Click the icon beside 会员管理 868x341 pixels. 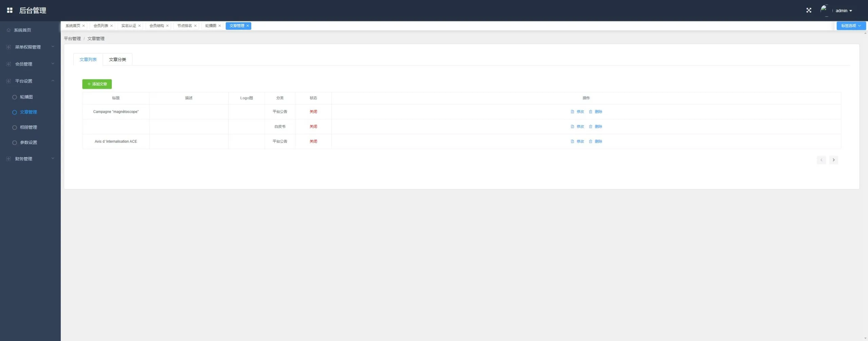8,64
